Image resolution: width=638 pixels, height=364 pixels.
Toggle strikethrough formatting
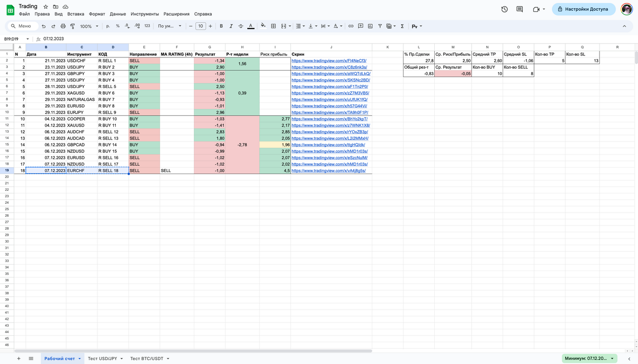[241, 26]
